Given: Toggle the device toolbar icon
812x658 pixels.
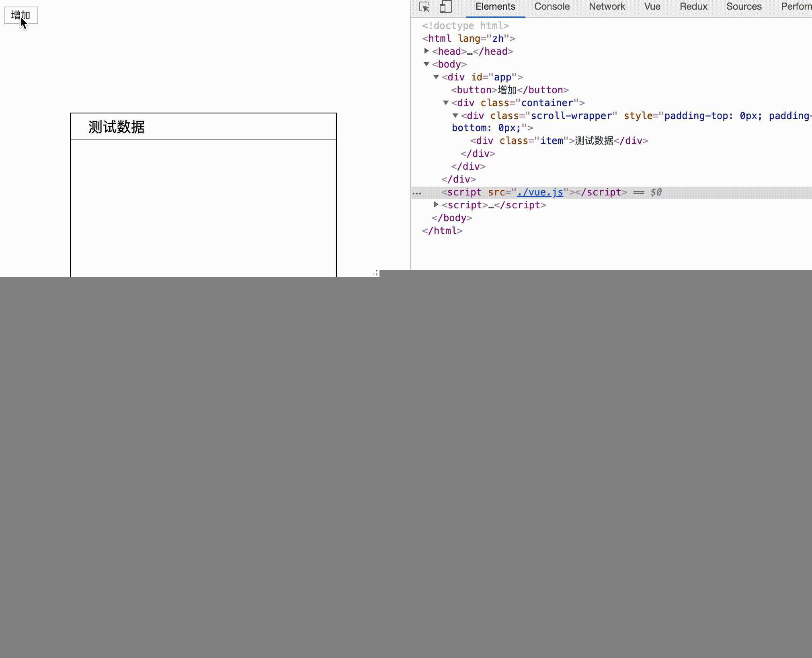Looking at the screenshot, I should [x=445, y=7].
